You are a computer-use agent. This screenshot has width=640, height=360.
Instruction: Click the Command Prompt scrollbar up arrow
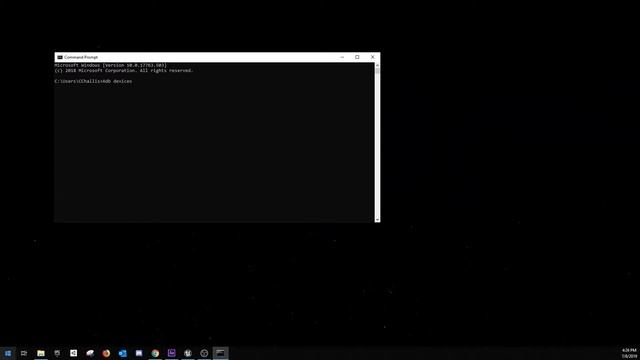point(377,65)
